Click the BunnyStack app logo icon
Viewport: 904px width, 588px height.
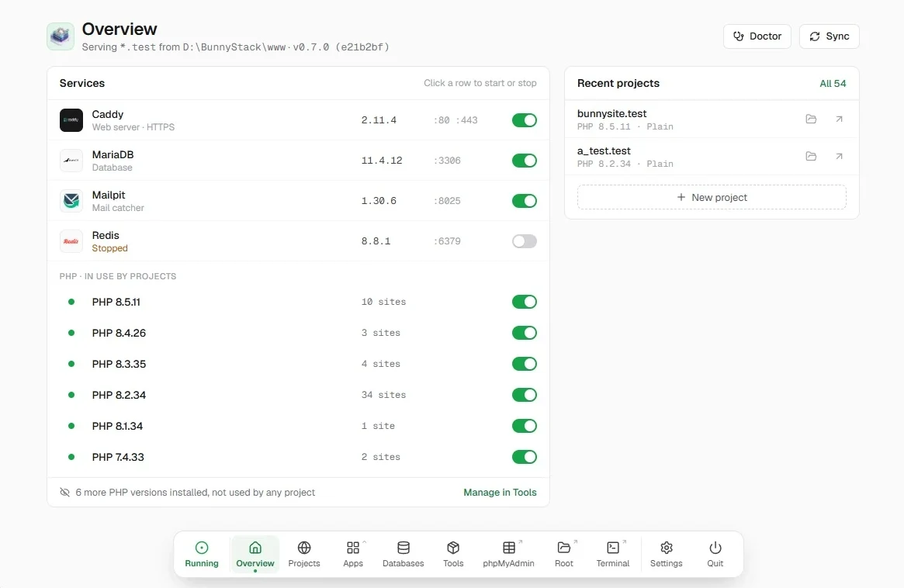pos(61,36)
